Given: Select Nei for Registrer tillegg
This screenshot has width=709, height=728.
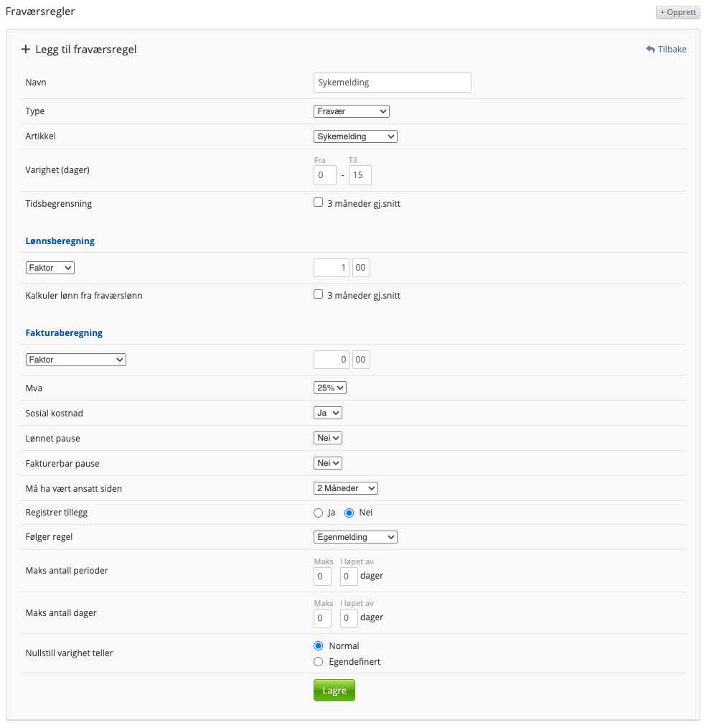Looking at the screenshot, I should point(349,513).
